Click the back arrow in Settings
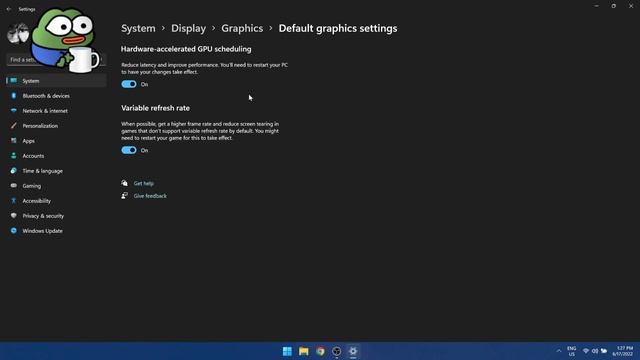Screen dimensions: 640x360 (x=9, y=9)
